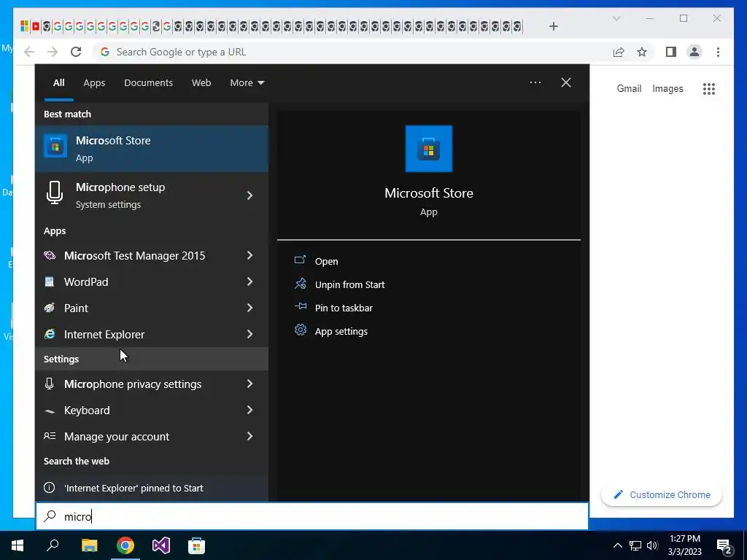Click Images link
Screen dimensions: 747x560
(667, 88)
